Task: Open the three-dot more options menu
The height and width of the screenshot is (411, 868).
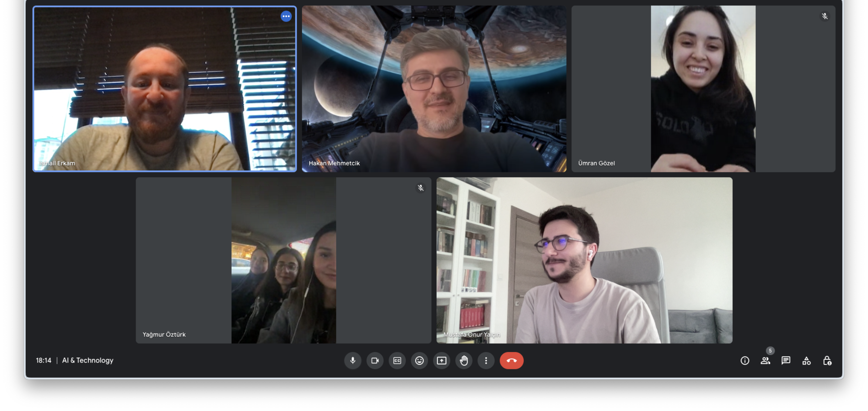Action: click(486, 360)
